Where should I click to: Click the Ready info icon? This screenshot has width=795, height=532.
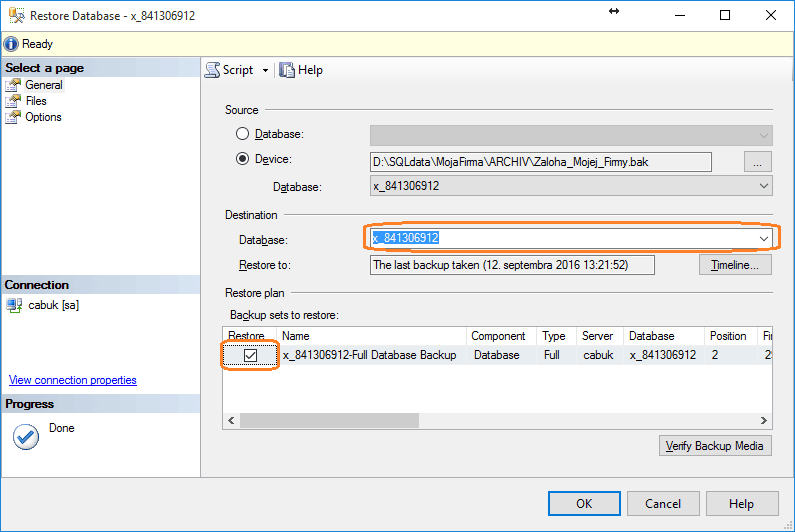pyautogui.click(x=11, y=44)
